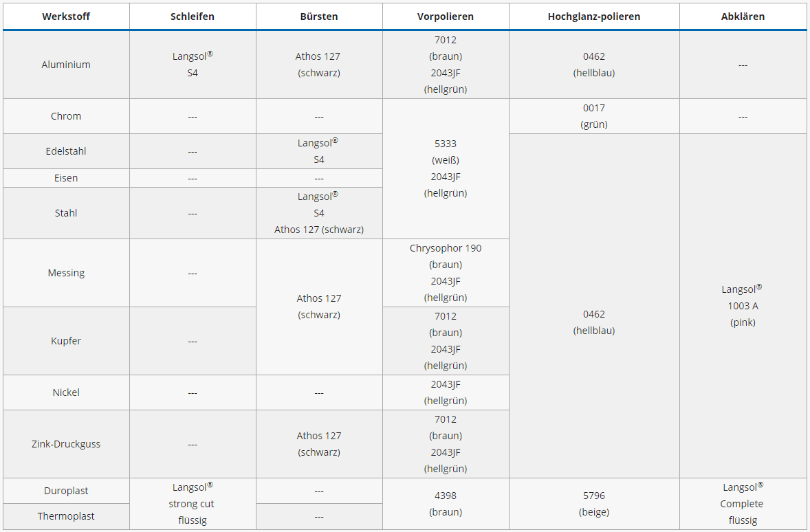Screen dimensions: 810x532
Task: Click the Werkstoff column header
Action: (x=66, y=16)
